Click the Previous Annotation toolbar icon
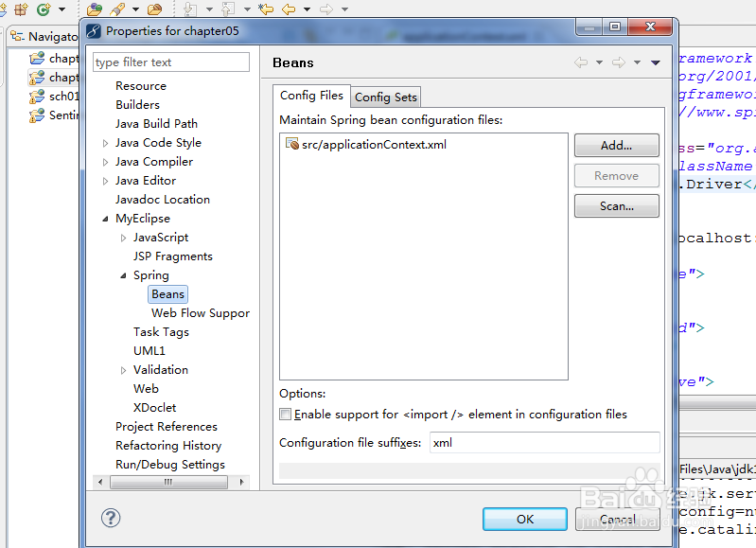Viewport: 756px width, 548px height. [x=228, y=9]
